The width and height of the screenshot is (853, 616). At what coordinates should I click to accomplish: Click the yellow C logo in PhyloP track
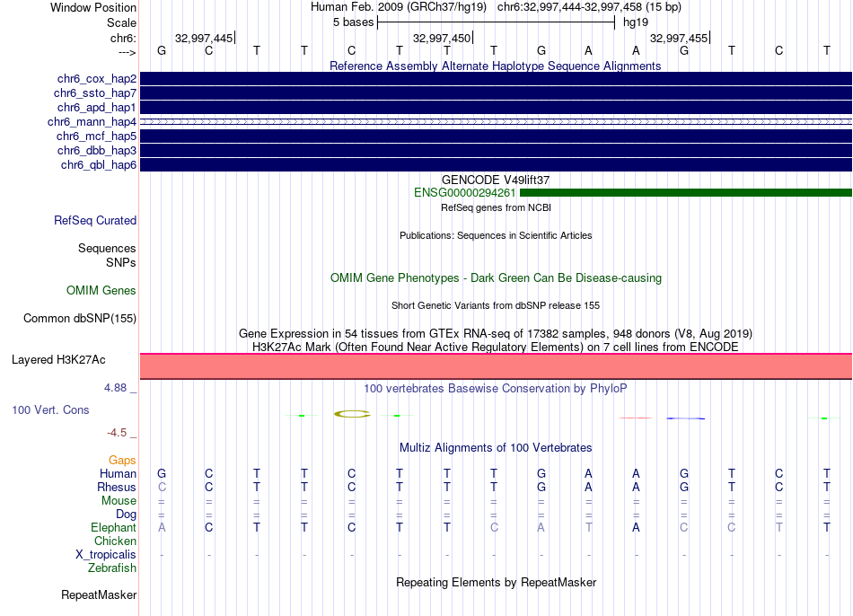coord(352,414)
